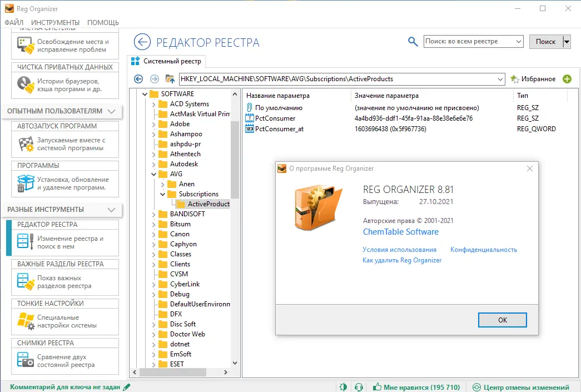581x392 pixels.
Task: Go forward in registry path history
Action: point(154,79)
